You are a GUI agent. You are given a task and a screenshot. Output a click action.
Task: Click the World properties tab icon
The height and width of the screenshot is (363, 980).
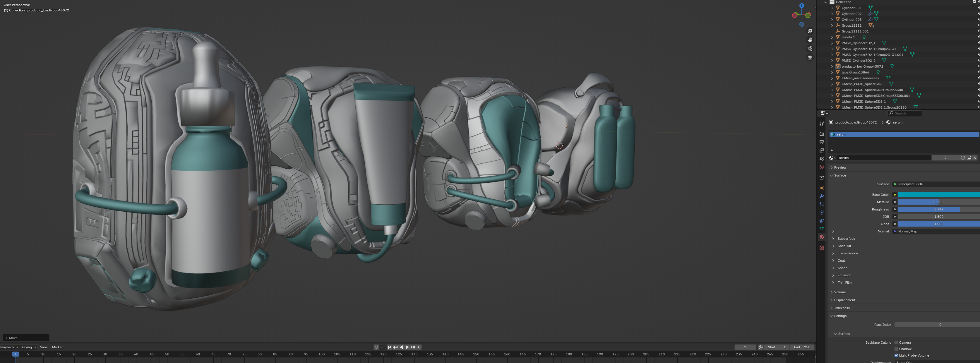pos(821,167)
